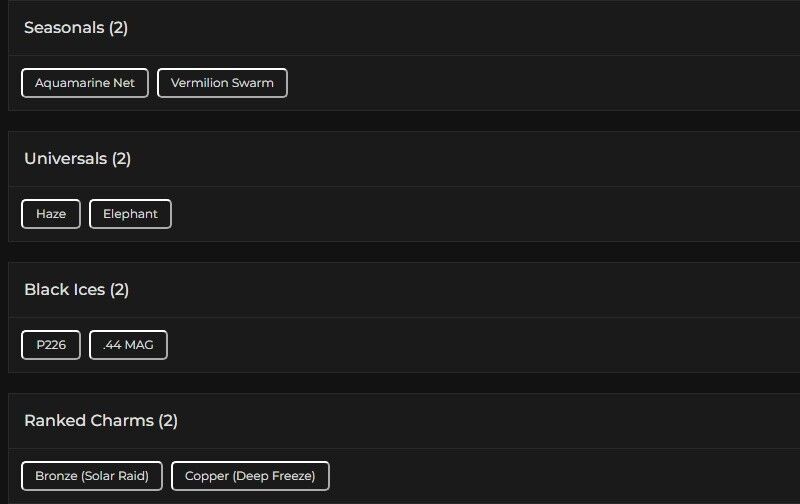Click the Bronze (Solar Raid) charm tag
Image resolution: width=800 pixels, height=504 pixels.
tap(92, 476)
